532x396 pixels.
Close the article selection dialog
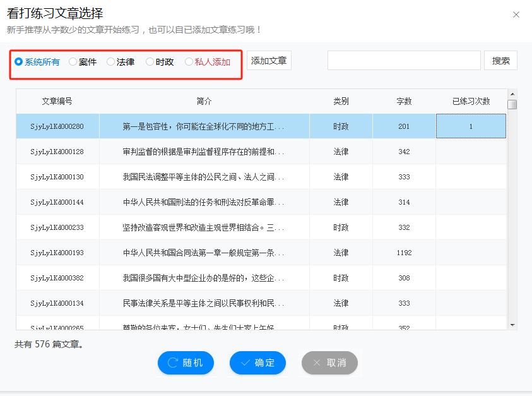(x=516, y=15)
